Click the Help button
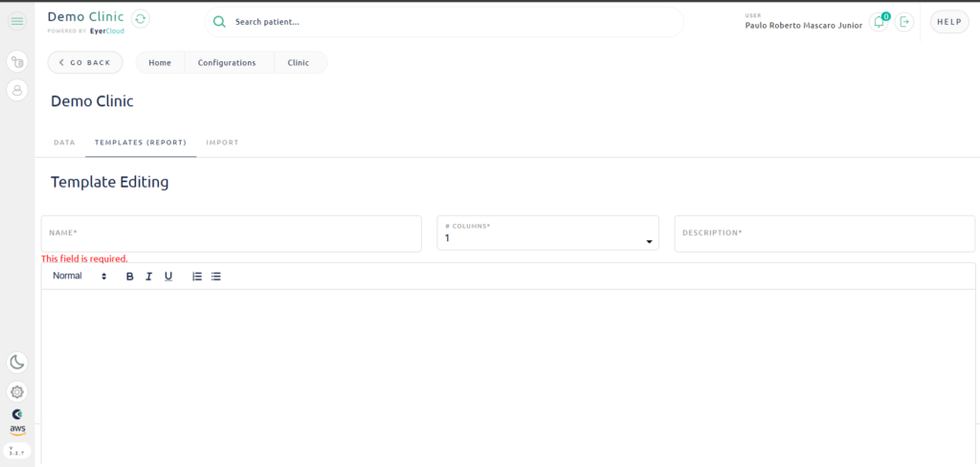 [x=948, y=22]
